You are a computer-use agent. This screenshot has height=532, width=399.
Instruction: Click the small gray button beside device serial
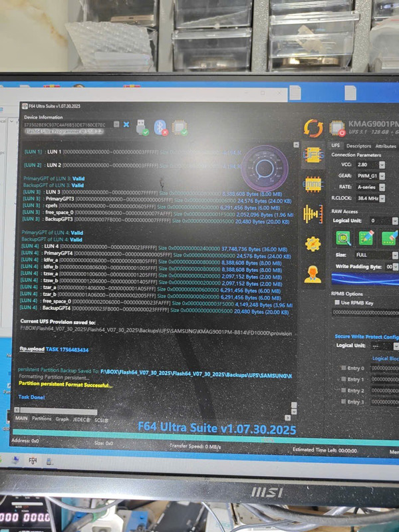click(x=116, y=124)
